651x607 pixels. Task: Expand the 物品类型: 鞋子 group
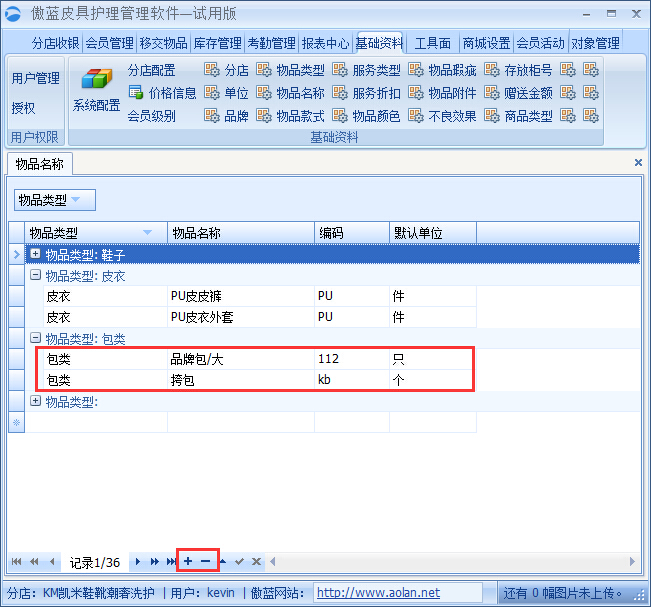[x=36, y=255]
